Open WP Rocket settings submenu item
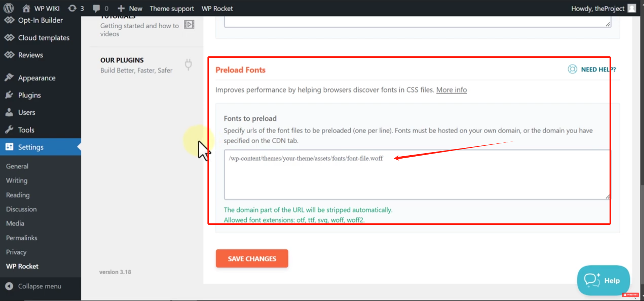Image resolution: width=644 pixels, height=301 pixels. [x=22, y=266]
